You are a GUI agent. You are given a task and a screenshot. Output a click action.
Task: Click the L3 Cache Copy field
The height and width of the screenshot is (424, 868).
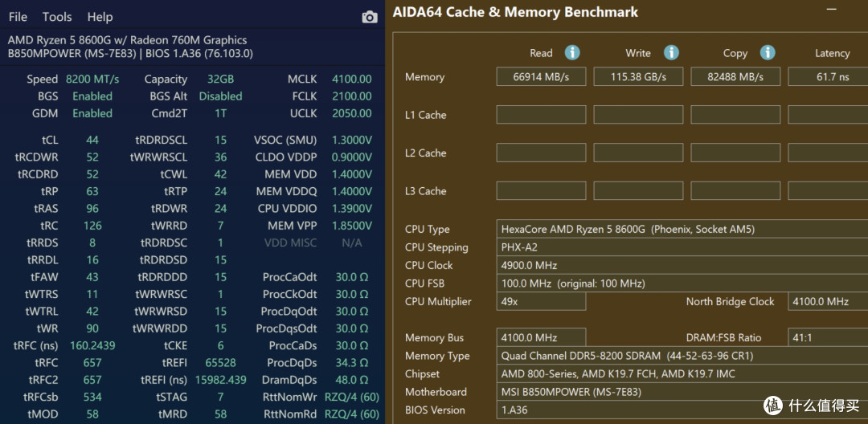(735, 190)
